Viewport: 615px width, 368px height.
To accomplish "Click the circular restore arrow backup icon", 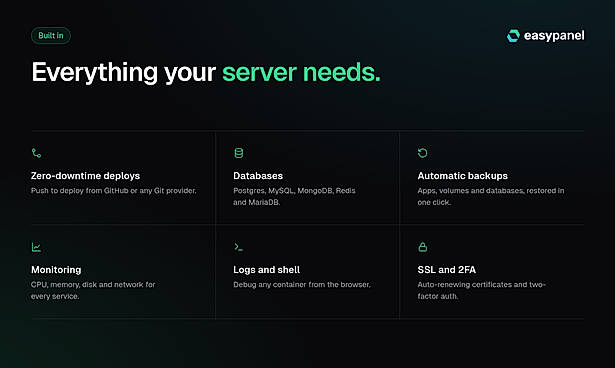I will coord(422,153).
